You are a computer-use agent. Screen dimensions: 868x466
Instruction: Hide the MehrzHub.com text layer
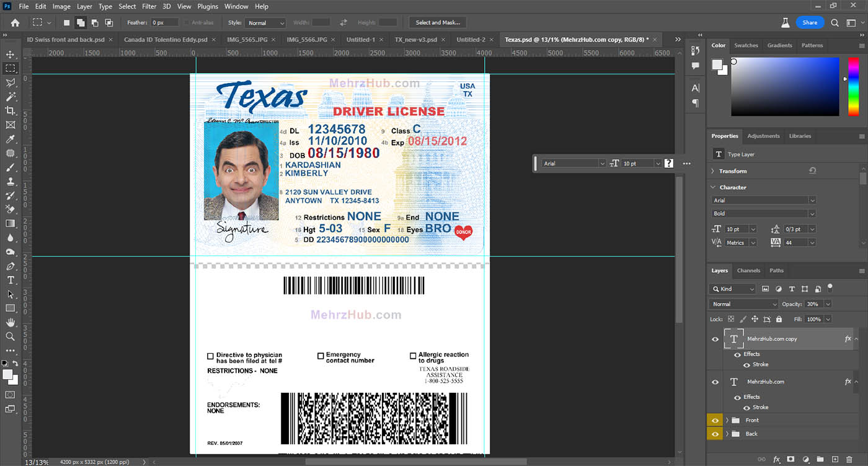(715, 382)
